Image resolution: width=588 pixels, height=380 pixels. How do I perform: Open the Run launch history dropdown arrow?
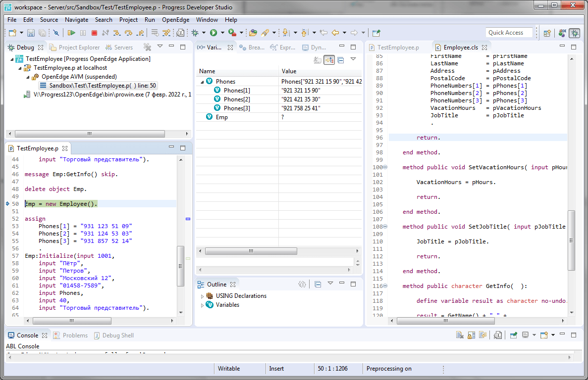(x=222, y=33)
